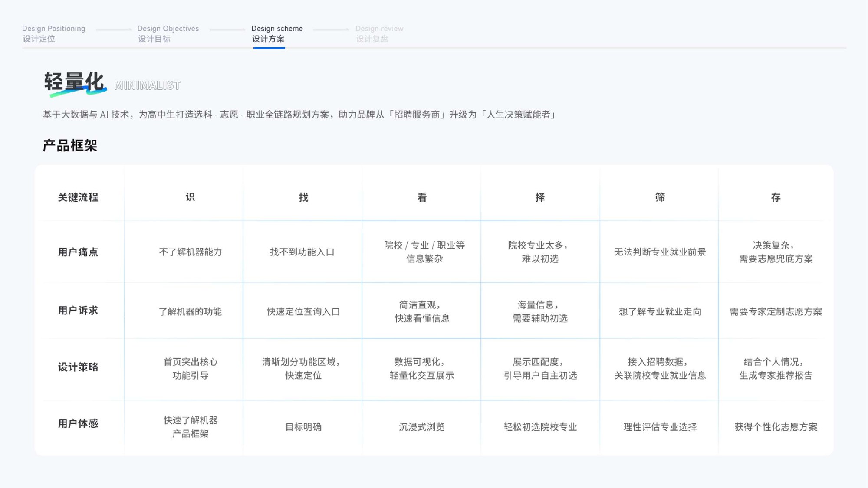Click column header 存

pyautogui.click(x=776, y=197)
